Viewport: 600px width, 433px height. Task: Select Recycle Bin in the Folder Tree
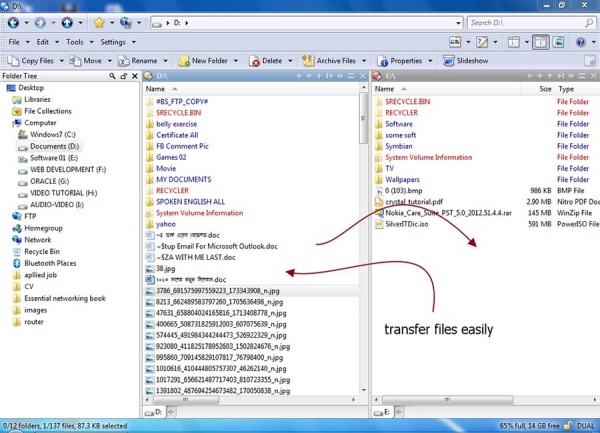tap(42, 252)
